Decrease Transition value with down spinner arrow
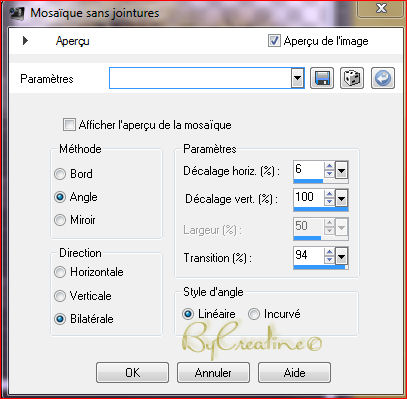407x399 pixels. point(329,260)
